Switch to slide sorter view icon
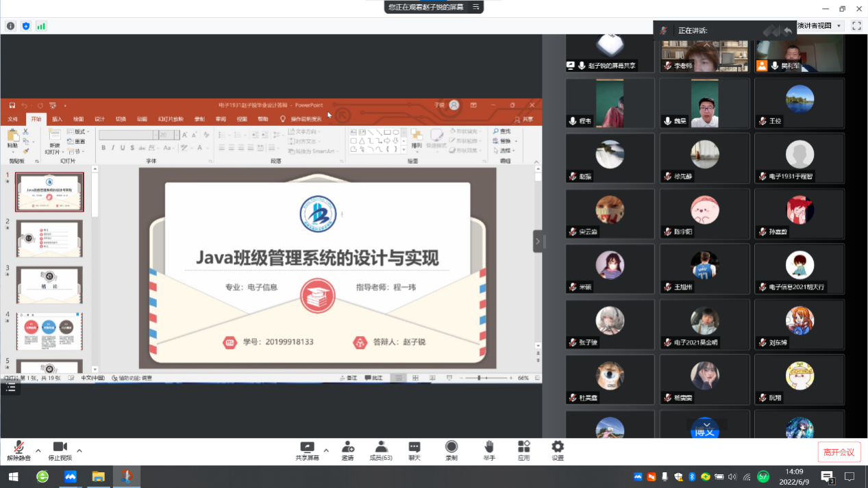 click(x=416, y=378)
